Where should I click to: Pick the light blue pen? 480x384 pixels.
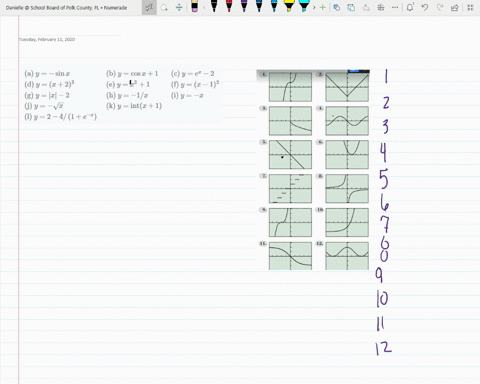274,6
